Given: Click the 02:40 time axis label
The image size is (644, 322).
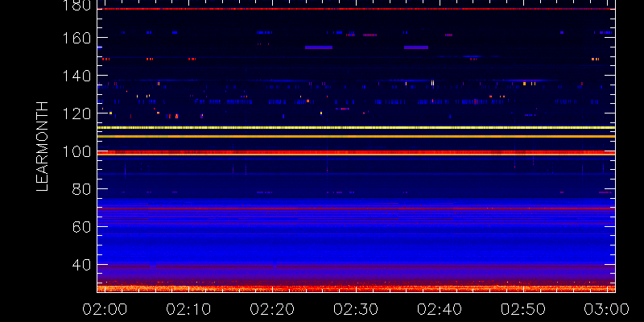Looking at the screenshot, I should [440, 309].
